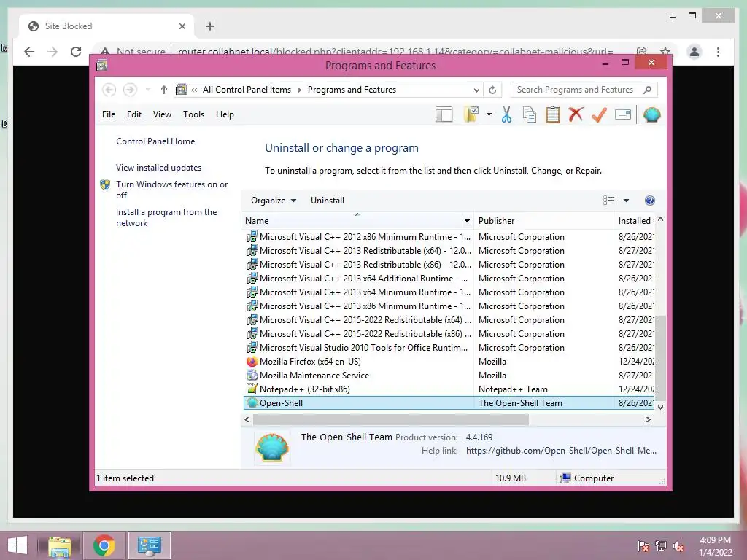Open the Help menu

click(x=225, y=114)
